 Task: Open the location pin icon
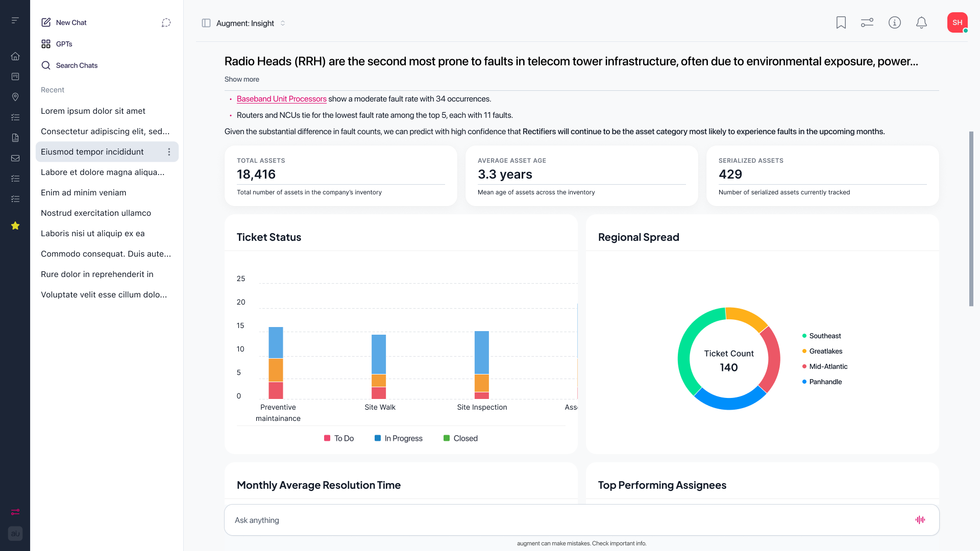coord(15,97)
